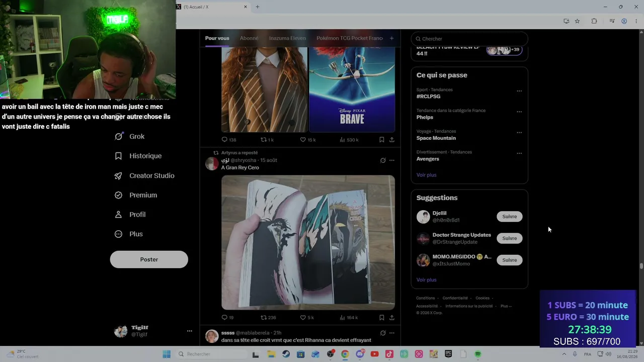Bookmark the A Gran Rey Cero tweet
Image resolution: width=644 pixels, height=362 pixels.
[x=382, y=317]
